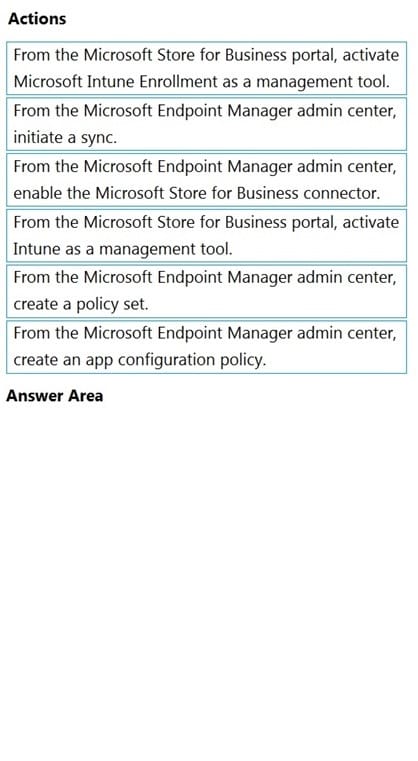The width and height of the screenshot is (418, 761).
Task: Select the 'create a policy set' action box
Action: 206,291
